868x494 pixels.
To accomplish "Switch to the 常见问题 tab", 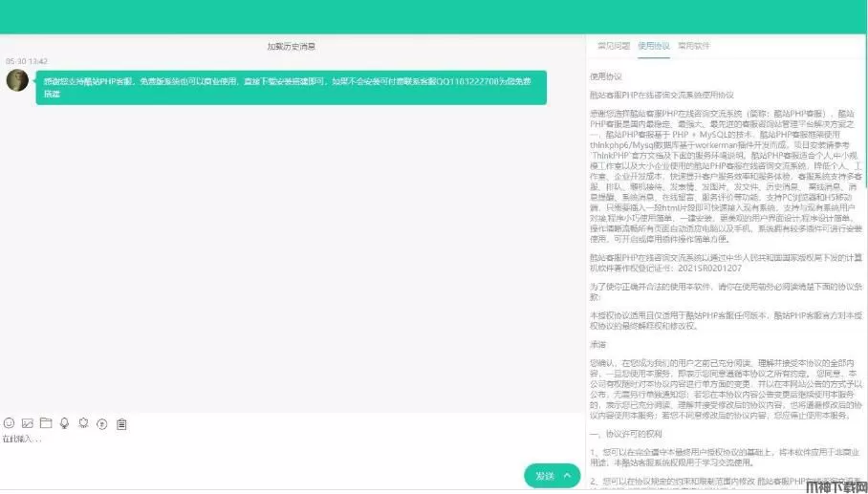I will (614, 46).
